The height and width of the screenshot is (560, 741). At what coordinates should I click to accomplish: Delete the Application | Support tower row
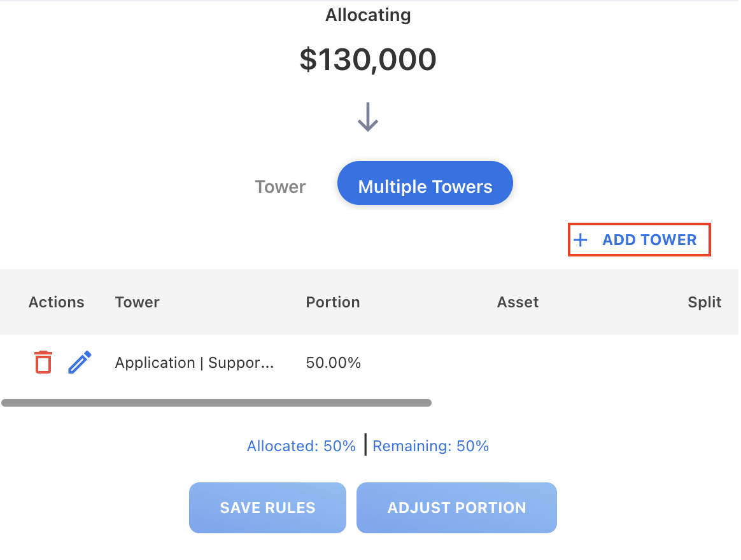[x=43, y=362]
